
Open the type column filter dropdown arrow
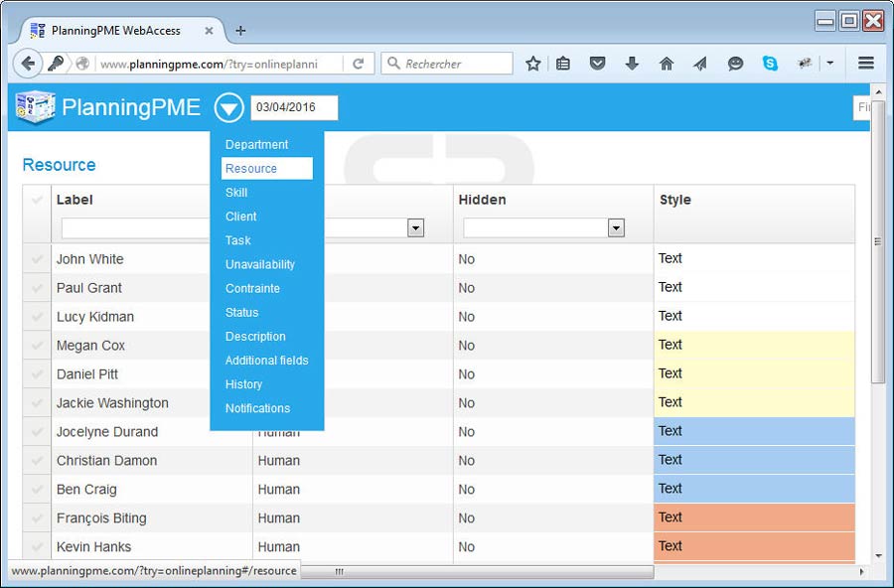[415, 228]
